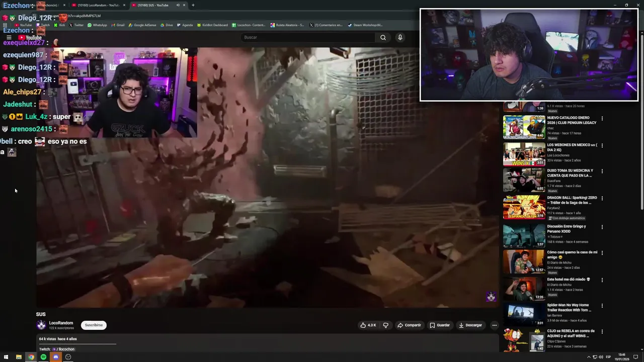Open the llocochon Twitch link in description
The height and width of the screenshot is (362, 644).
(64, 349)
